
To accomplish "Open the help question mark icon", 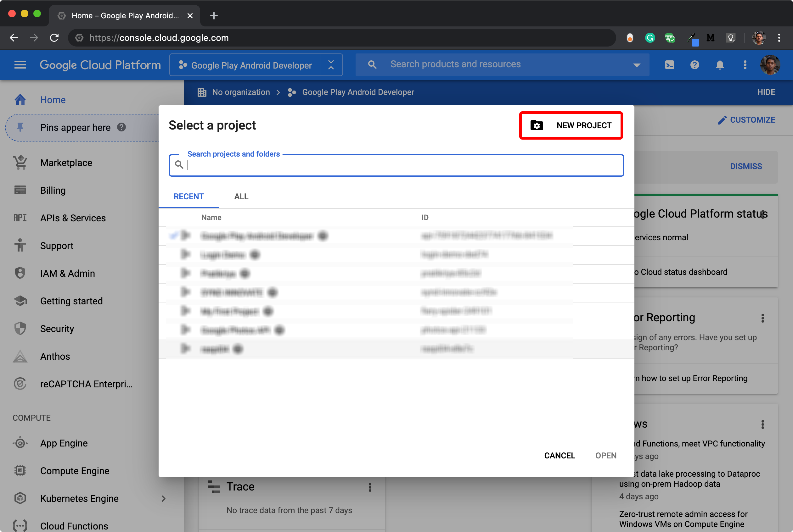I will (x=695, y=64).
